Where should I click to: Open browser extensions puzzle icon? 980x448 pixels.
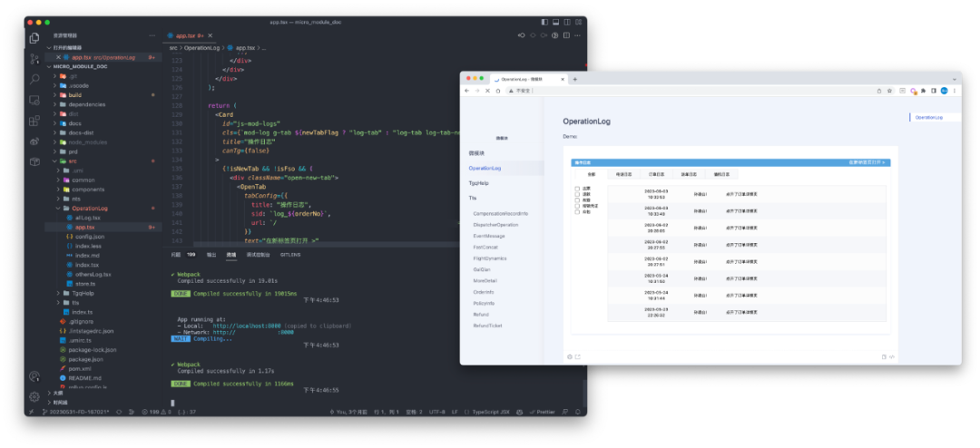924,91
